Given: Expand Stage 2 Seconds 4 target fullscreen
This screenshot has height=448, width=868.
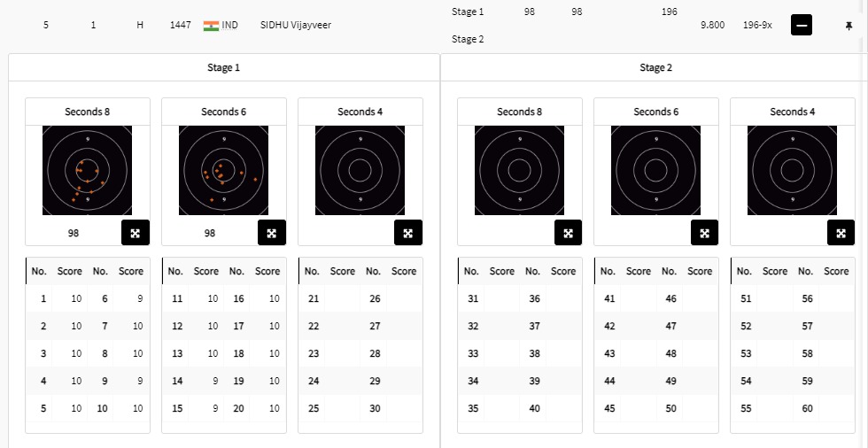Looking at the screenshot, I should point(841,233).
